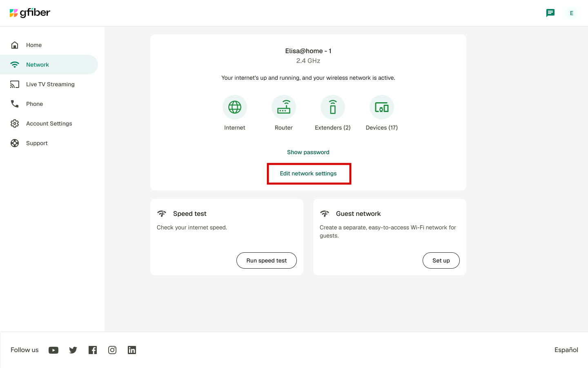Visit gfiber LinkedIn page
Image resolution: width=588 pixels, height=368 pixels.
pyautogui.click(x=132, y=350)
